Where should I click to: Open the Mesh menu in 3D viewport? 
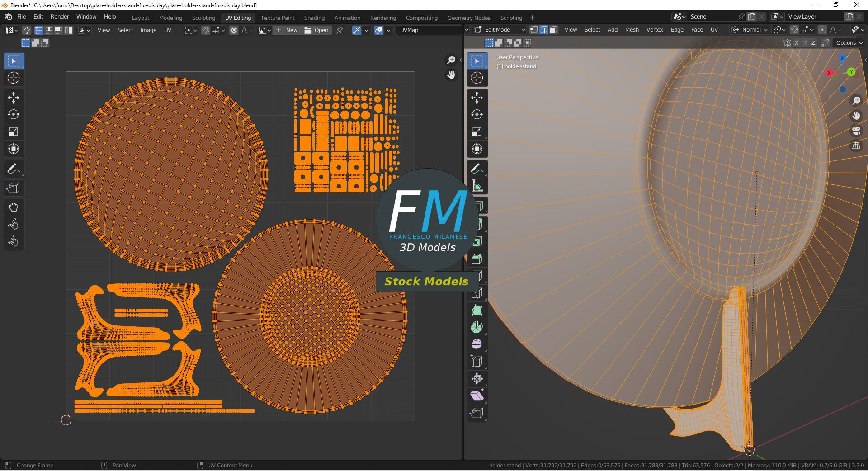pos(632,30)
